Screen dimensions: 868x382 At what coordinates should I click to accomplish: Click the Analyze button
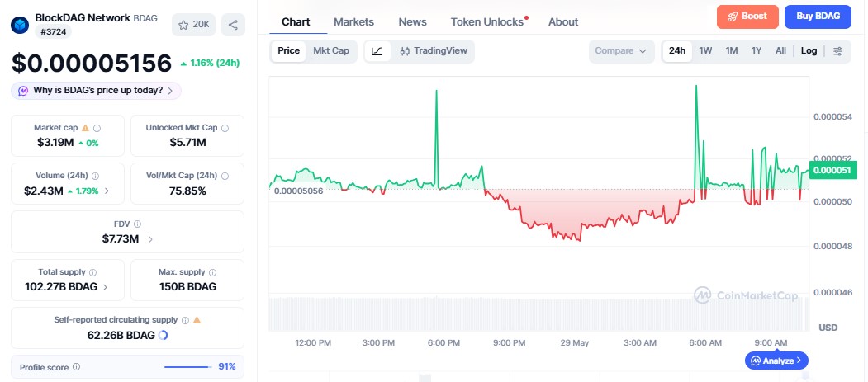776,361
